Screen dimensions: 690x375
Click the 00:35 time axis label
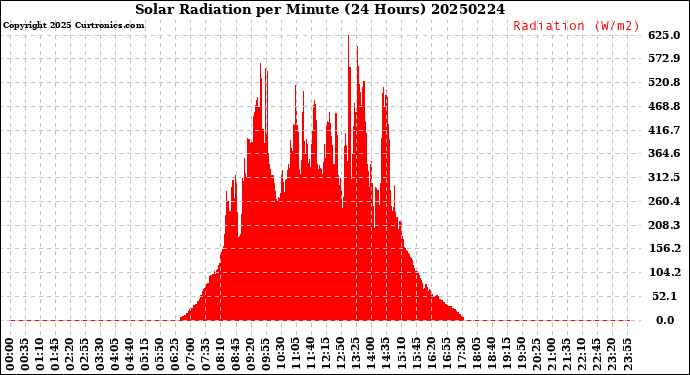tap(25, 355)
